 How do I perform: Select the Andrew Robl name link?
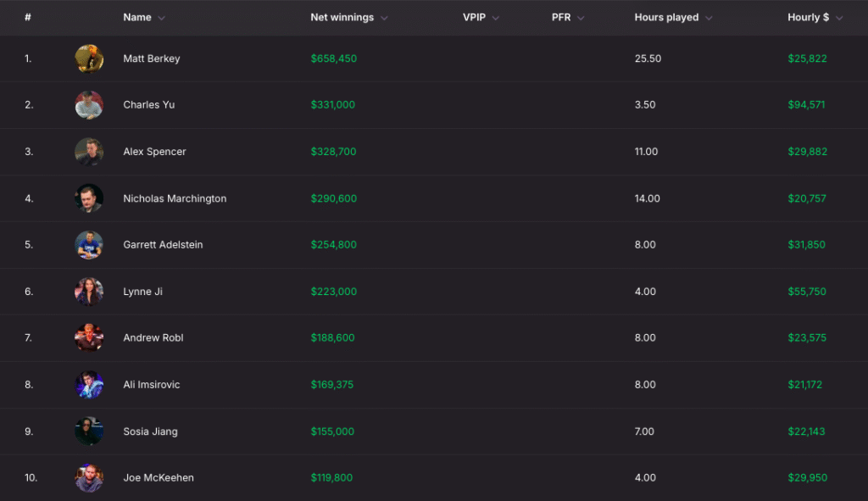point(153,337)
